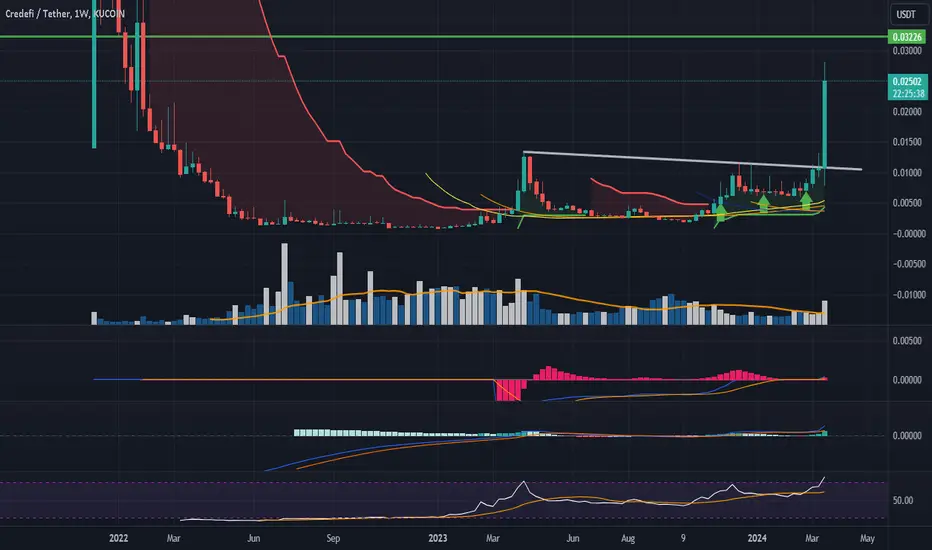Click the -0.00500 price axis label
This screenshot has height=550, width=932.
click(907, 264)
